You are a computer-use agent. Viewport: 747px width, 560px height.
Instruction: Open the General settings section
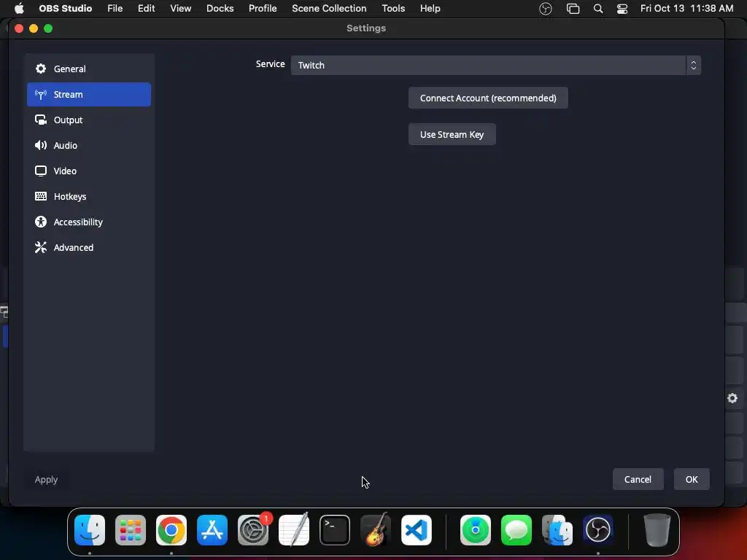click(88, 69)
